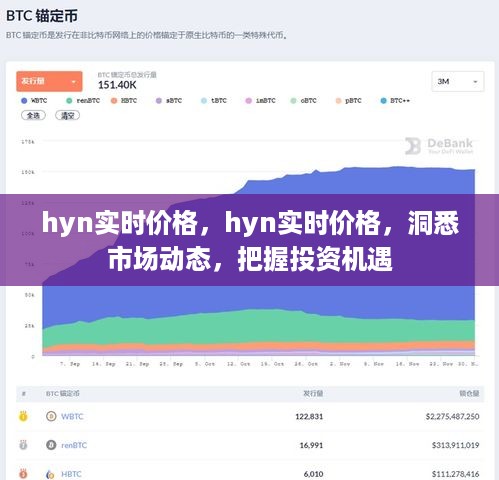Open the 3M time range dropdown
Screen dimensions: 499x480
458,81
